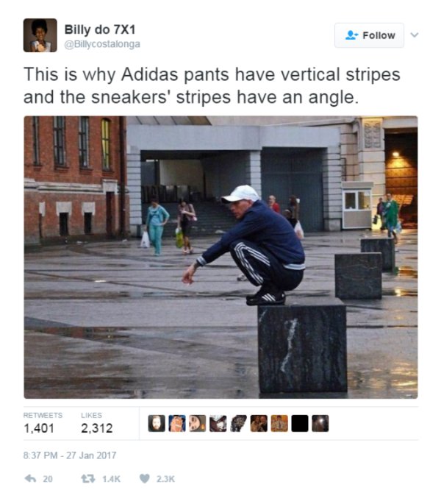Open the Billy do 7X1 display name
This screenshot has height=504, width=441.
pos(100,29)
